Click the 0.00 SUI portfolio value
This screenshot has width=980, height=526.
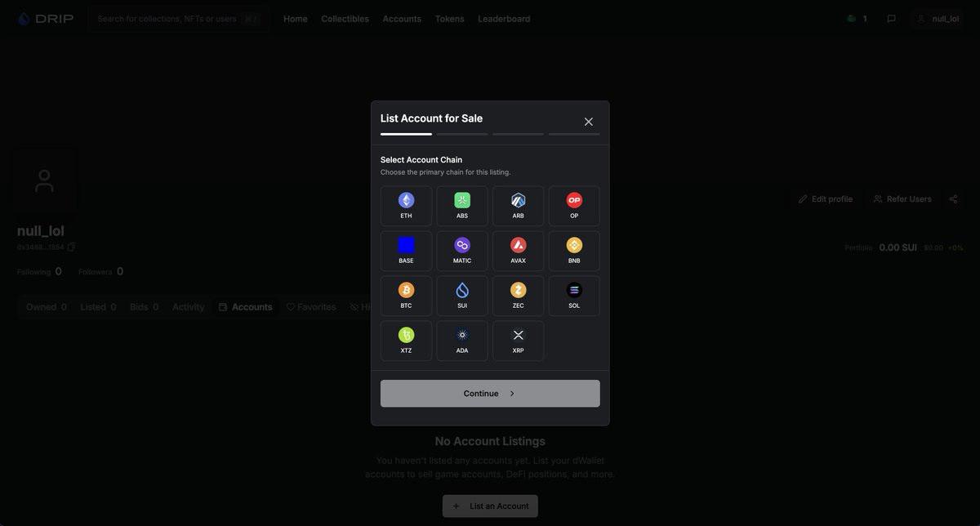(x=898, y=247)
